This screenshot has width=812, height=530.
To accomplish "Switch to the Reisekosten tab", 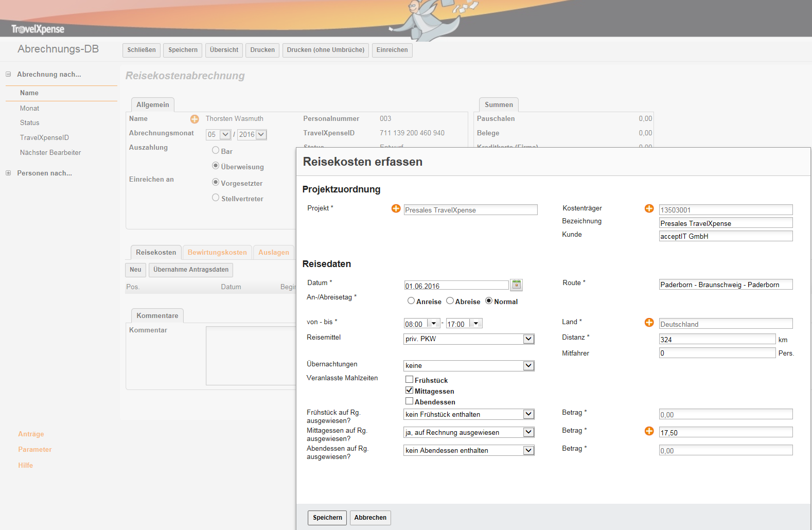I will pyautogui.click(x=156, y=252).
